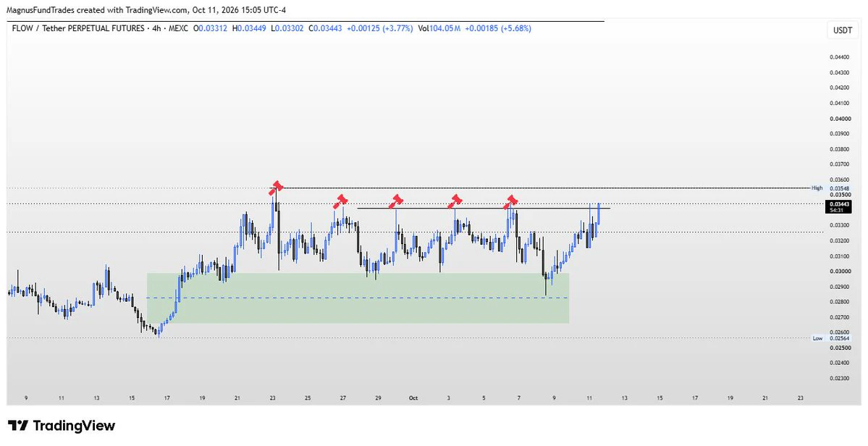
Task: Click the 0.04000 level on the price scale
Action: pos(840,119)
